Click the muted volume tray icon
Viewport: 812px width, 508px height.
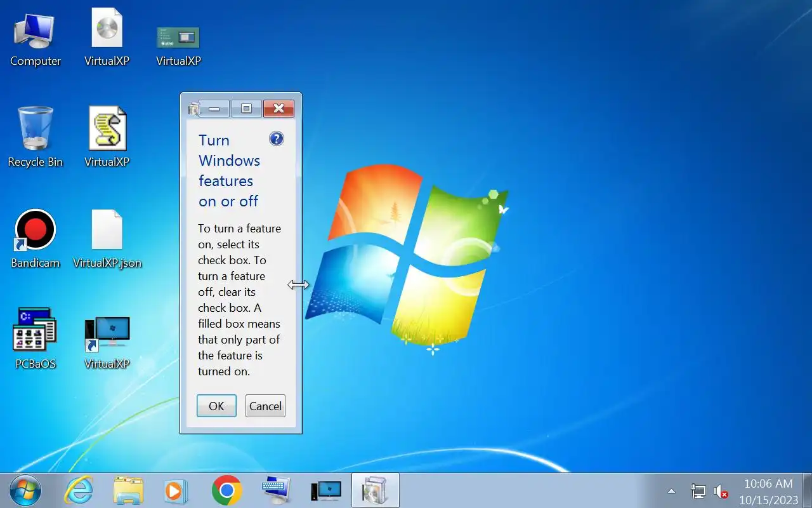(x=721, y=491)
